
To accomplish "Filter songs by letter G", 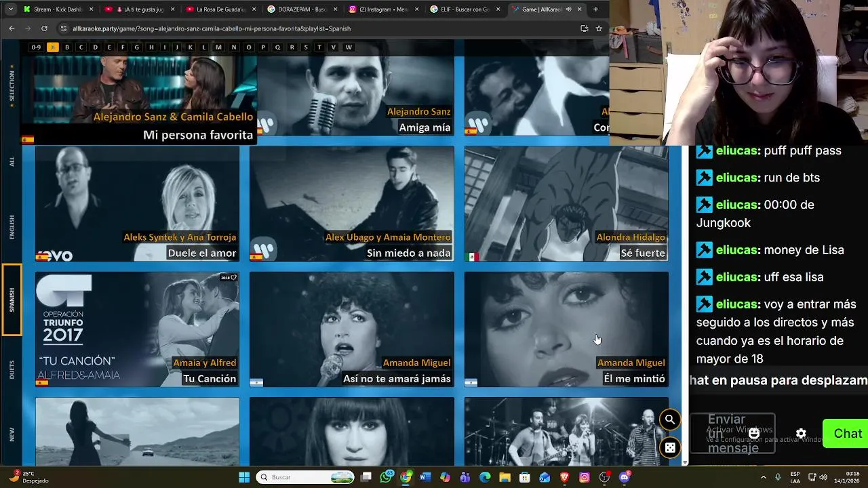I will click(136, 47).
